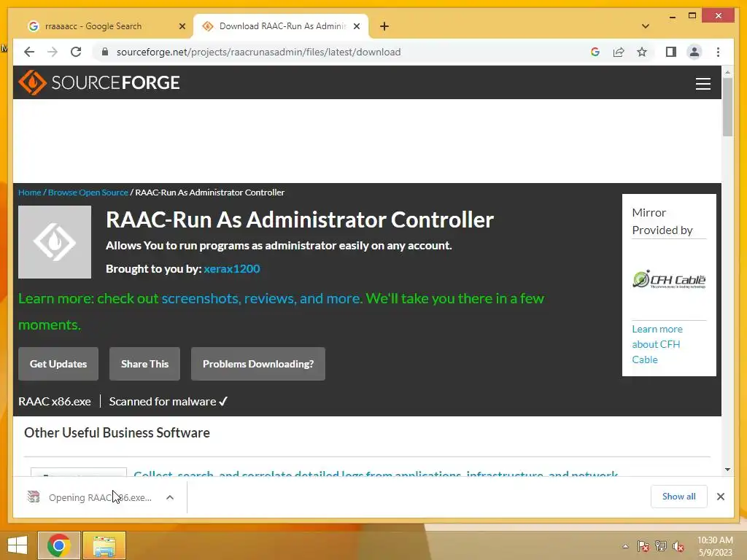The image size is (747, 560).
Task: Click the scrollbar down arrow
Action: (727, 470)
